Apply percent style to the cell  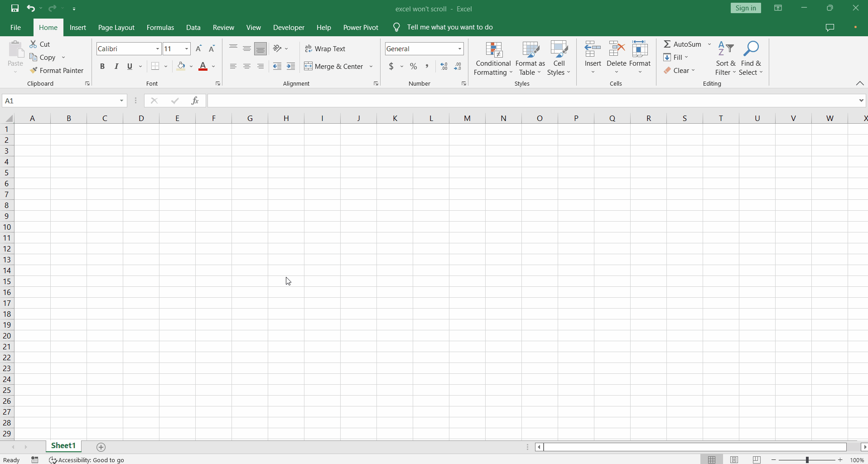[414, 66]
